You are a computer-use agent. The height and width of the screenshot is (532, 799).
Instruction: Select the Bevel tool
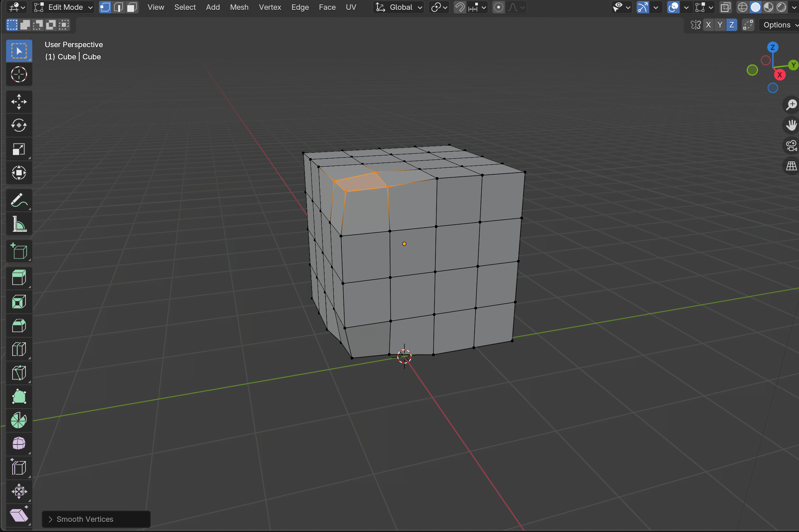(19, 326)
